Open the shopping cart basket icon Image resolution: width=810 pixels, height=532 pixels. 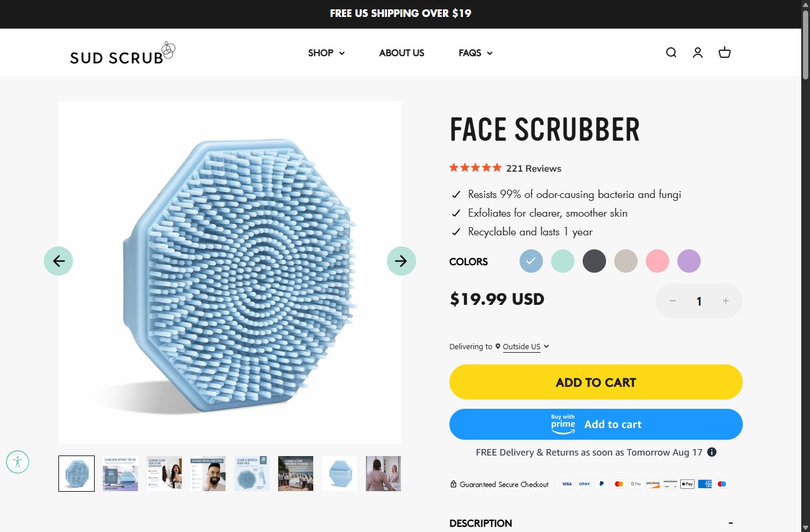[x=725, y=53]
